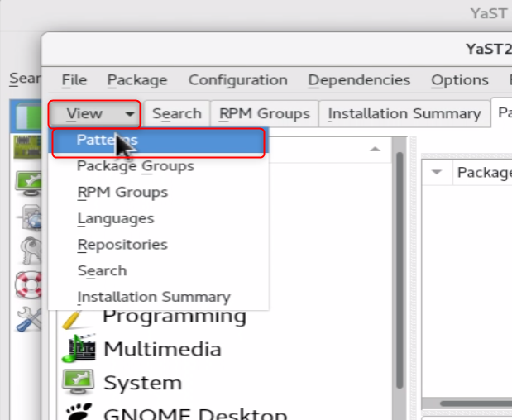Switch to the Search tab
512x420 pixels.
pos(177,114)
